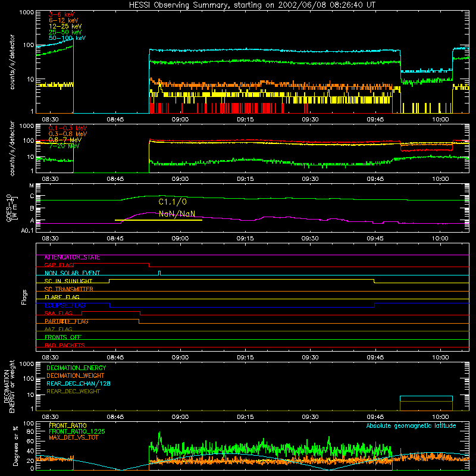The height and width of the screenshot is (476, 476).
Task: Click the yellow 0.8-7 MeV legend entry
Action: point(65,140)
